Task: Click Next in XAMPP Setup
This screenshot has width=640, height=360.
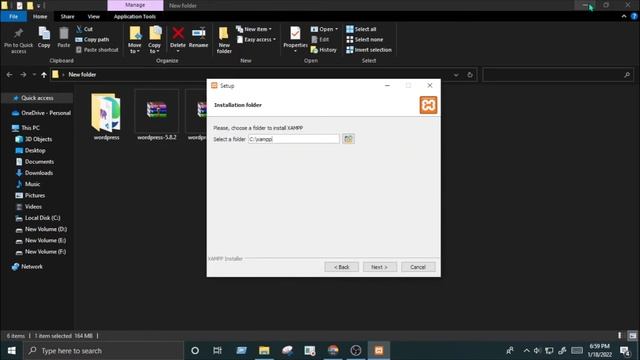Action: (380, 267)
